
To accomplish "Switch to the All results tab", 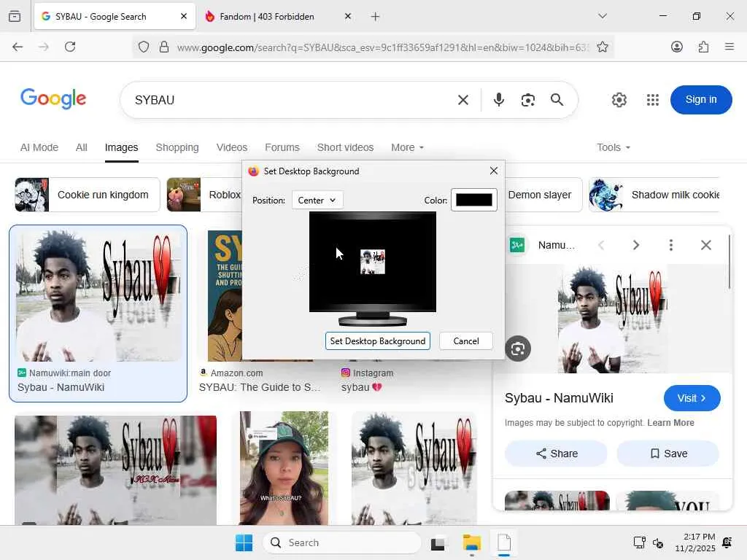I will 82,147.
